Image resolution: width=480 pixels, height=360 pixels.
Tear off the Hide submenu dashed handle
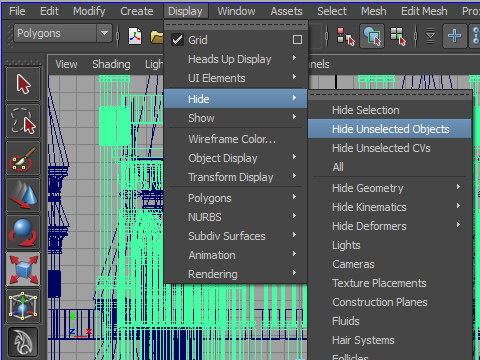390,95
